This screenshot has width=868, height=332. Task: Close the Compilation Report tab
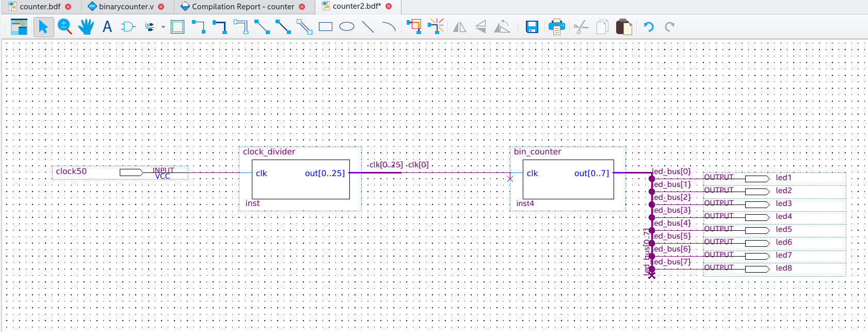tap(302, 7)
